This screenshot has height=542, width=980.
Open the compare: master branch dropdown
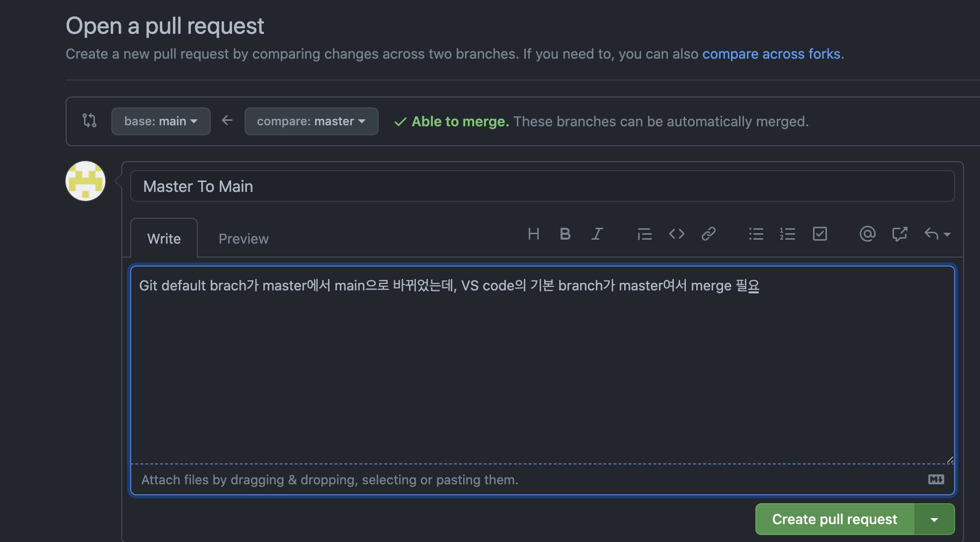point(311,121)
